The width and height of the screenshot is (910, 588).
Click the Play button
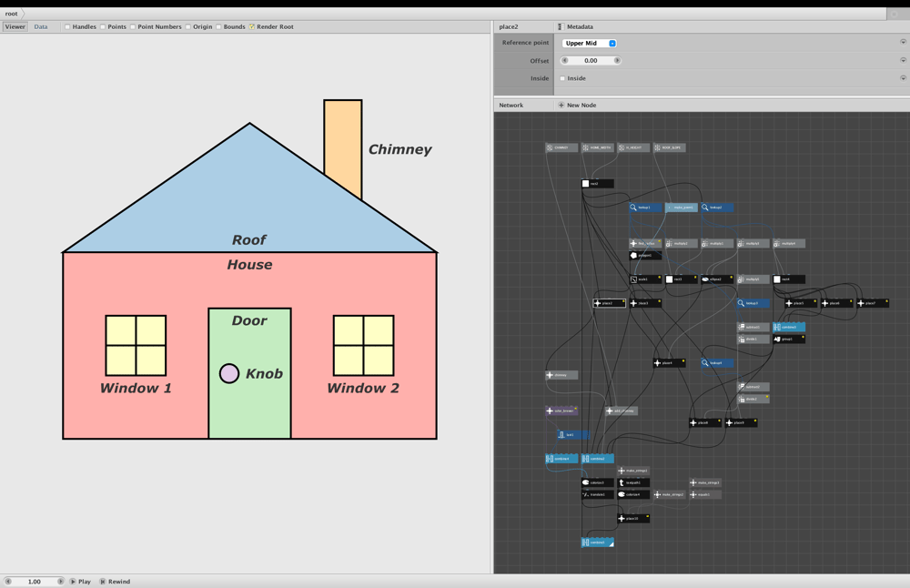pyautogui.click(x=81, y=581)
